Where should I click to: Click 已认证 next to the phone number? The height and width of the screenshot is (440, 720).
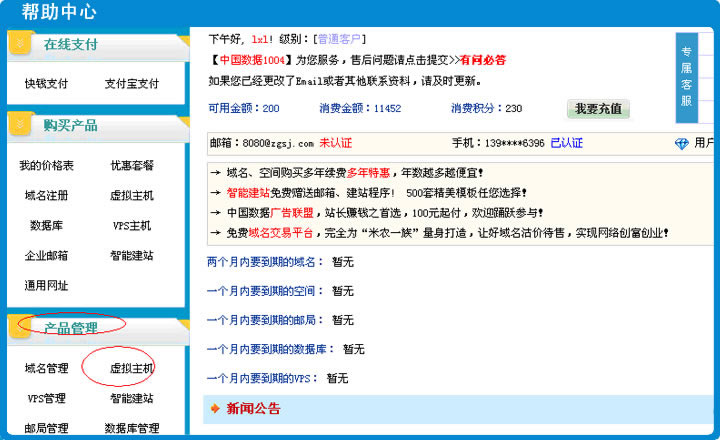567,143
